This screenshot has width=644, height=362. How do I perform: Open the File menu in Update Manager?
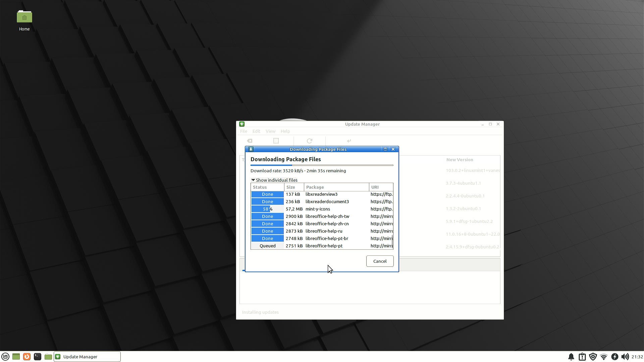click(x=244, y=131)
